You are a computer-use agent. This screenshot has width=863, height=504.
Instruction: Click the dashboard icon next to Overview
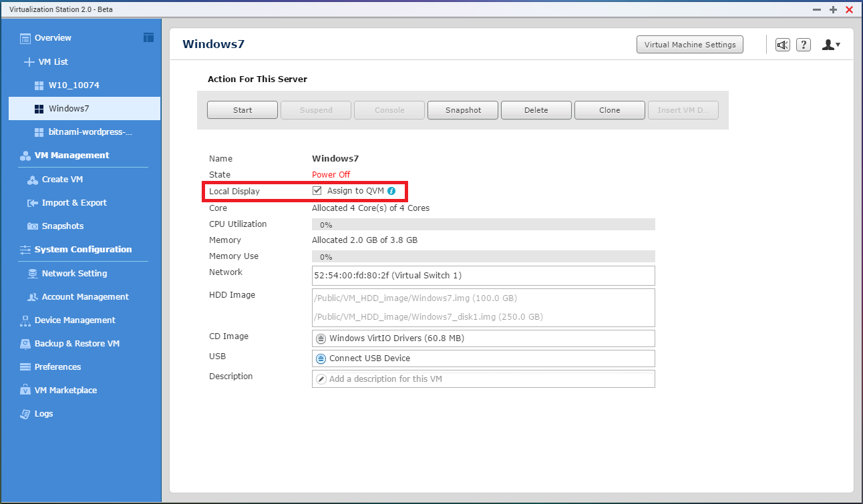click(x=148, y=37)
